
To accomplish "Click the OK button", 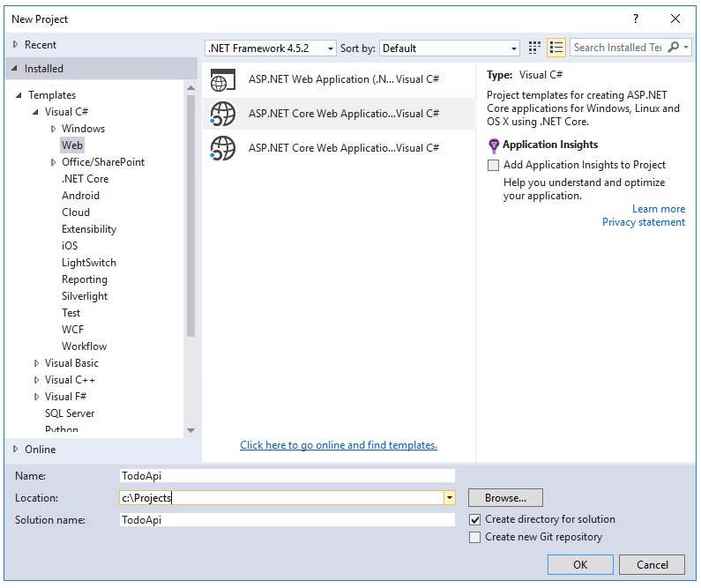I will 580,565.
